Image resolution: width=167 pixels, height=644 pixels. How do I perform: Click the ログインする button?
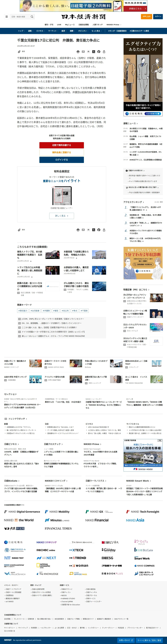tap(62, 159)
